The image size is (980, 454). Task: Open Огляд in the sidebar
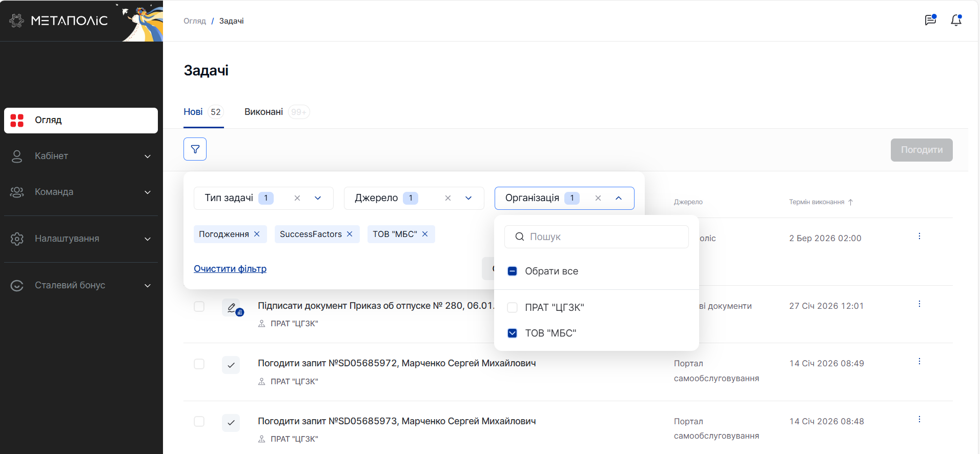pyautogui.click(x=81, y=120)
